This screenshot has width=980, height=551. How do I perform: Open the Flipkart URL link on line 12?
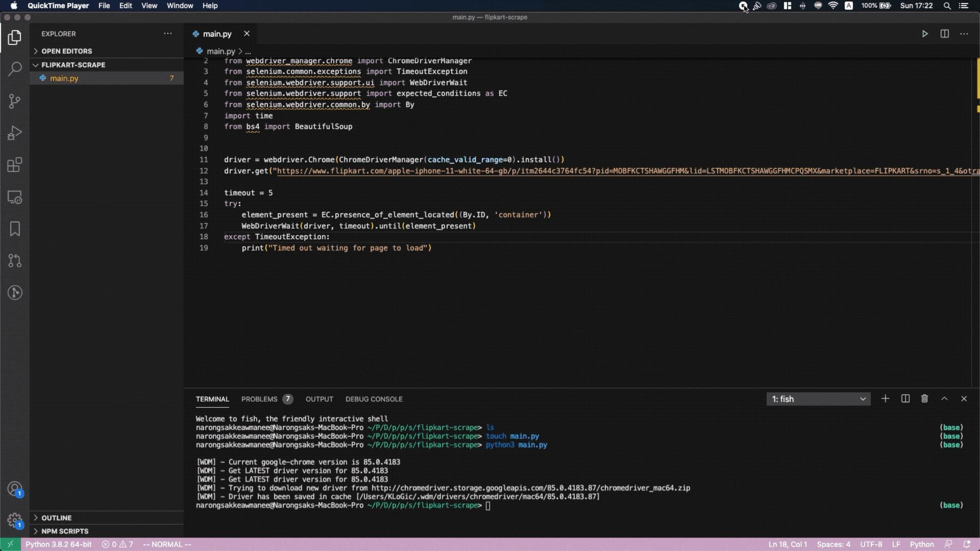point(628,171)
